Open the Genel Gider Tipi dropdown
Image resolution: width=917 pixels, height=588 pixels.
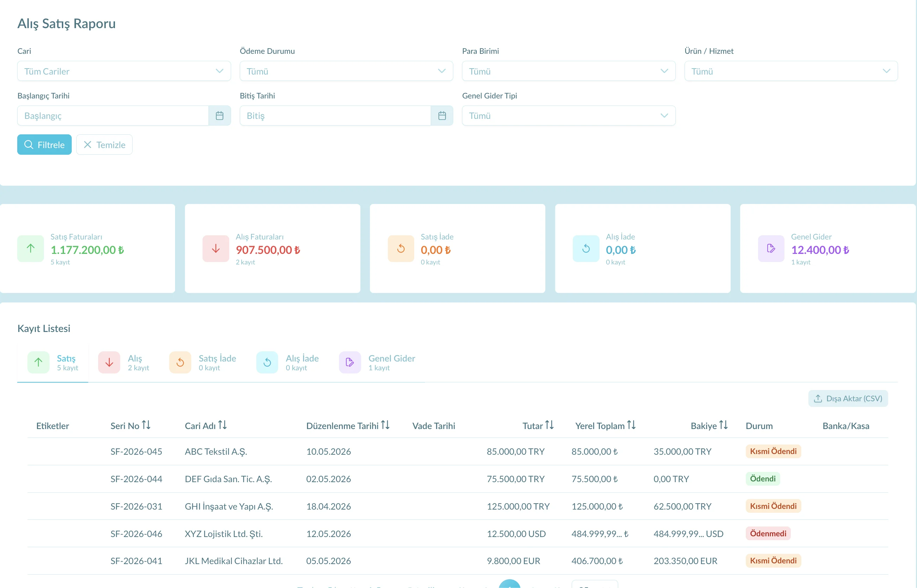569,116
